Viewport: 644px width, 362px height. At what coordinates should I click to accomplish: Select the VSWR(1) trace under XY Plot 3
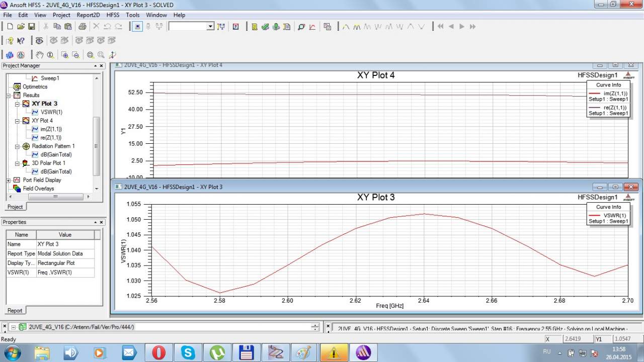(51, 112)
